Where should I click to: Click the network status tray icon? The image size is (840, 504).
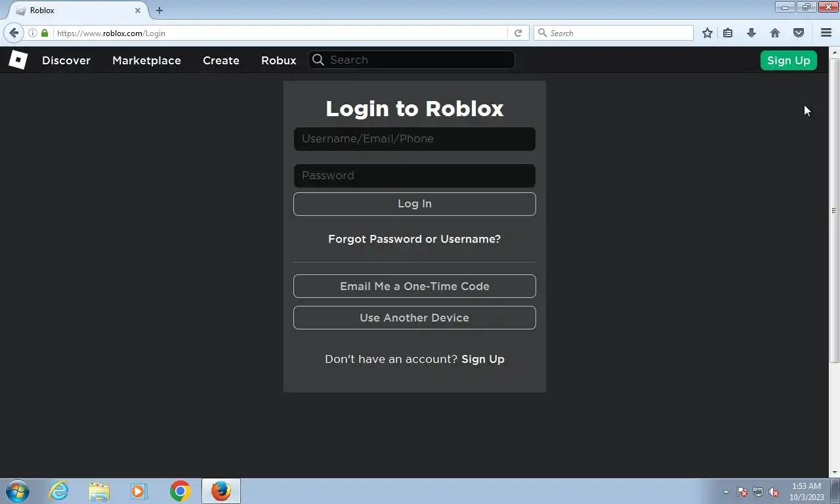(758, 492)
